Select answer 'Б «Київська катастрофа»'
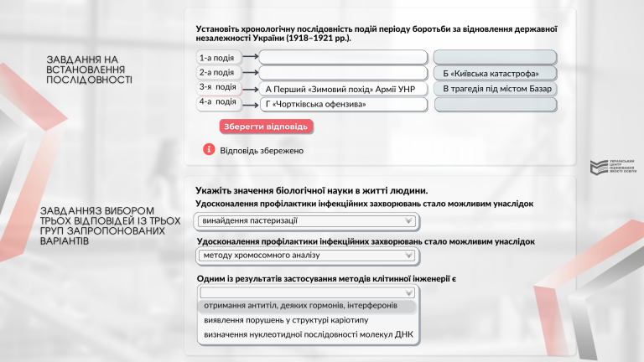 pos(495,74)
